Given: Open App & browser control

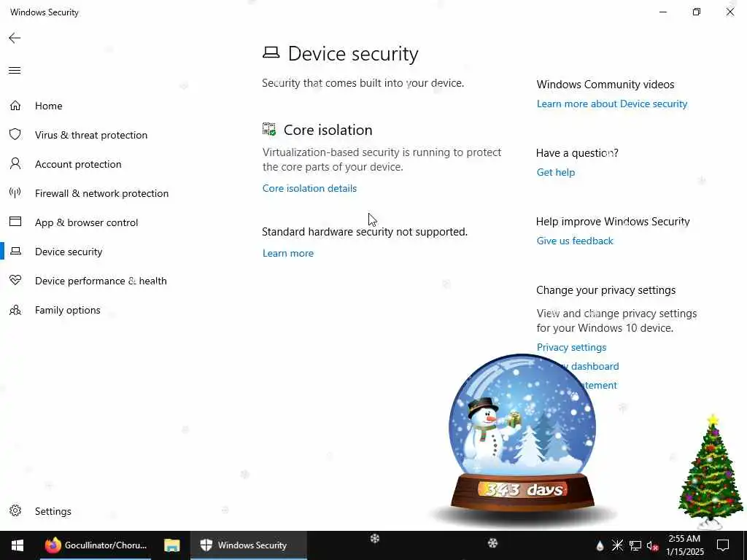Looking at the screenshot, I should (86, 222).
